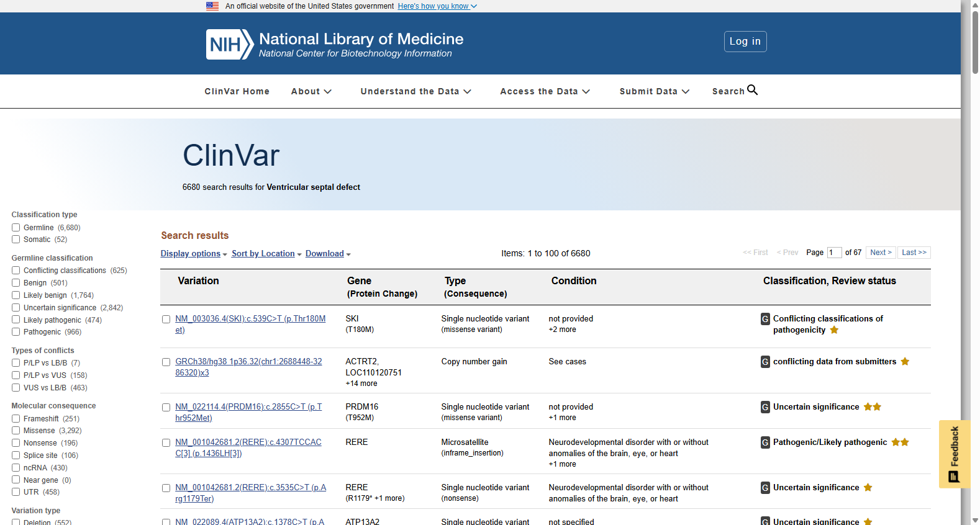980x525 pixels.
Task: Click star in RERE nonsense Uncertain significance row
Action: 868,487
